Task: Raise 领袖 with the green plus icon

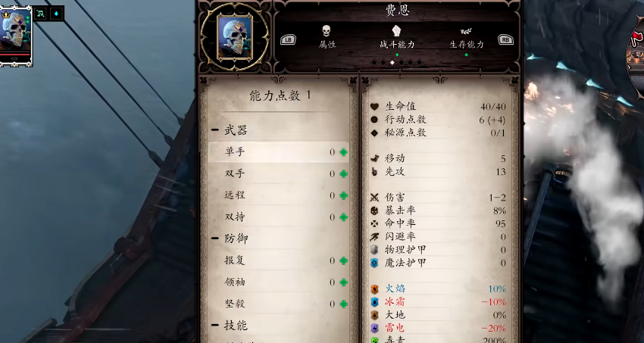Action: [x=343, y=282]
